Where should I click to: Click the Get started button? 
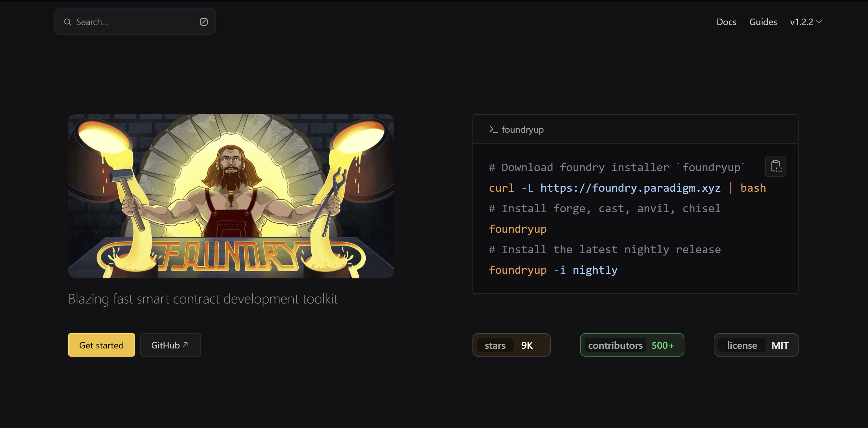tap(101, 345)
